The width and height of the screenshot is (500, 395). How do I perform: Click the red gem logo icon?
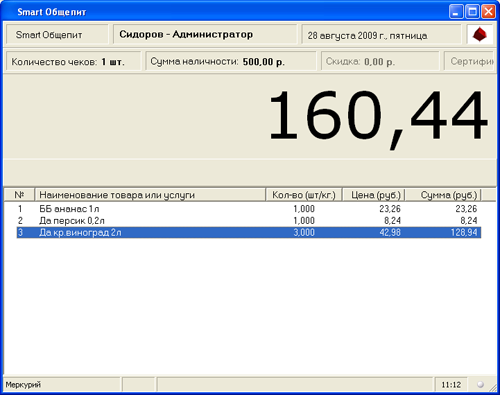(x=480, y=34)
